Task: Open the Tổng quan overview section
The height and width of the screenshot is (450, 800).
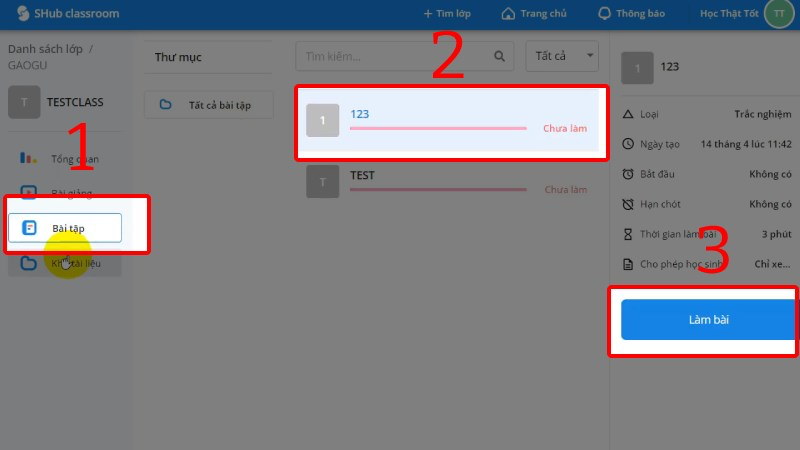Action: tap(65, 159)
